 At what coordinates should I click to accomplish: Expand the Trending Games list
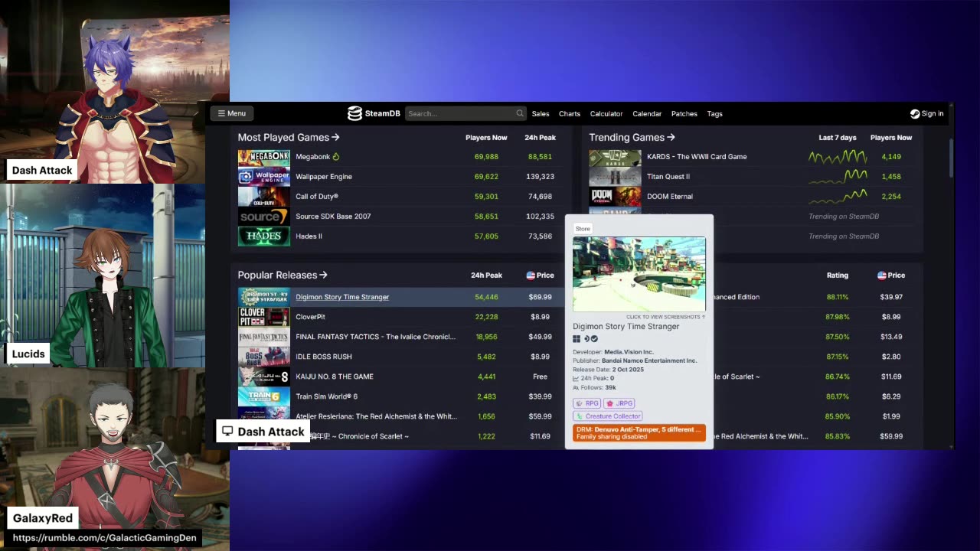(x=632, y=138)
